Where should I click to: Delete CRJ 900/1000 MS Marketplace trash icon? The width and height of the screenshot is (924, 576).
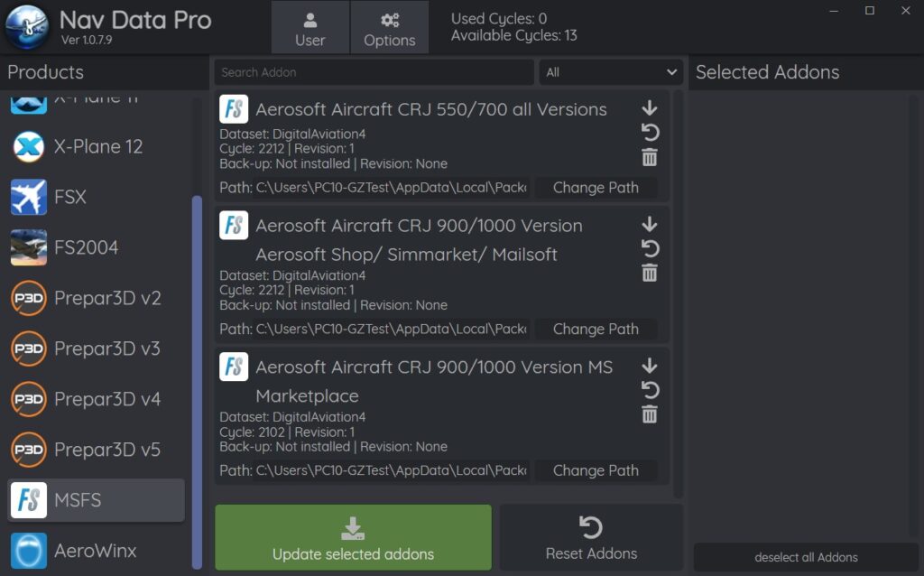pyautogui.click(x=650, y=414)
